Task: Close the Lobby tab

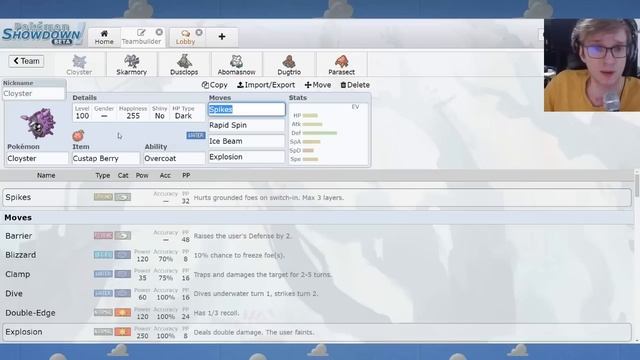Action: coord(199,32)
